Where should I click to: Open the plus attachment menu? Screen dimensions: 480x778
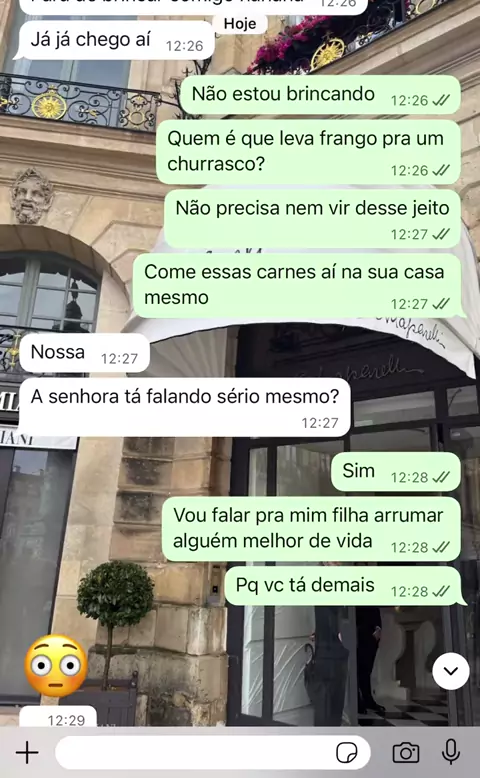coord(27,753)
